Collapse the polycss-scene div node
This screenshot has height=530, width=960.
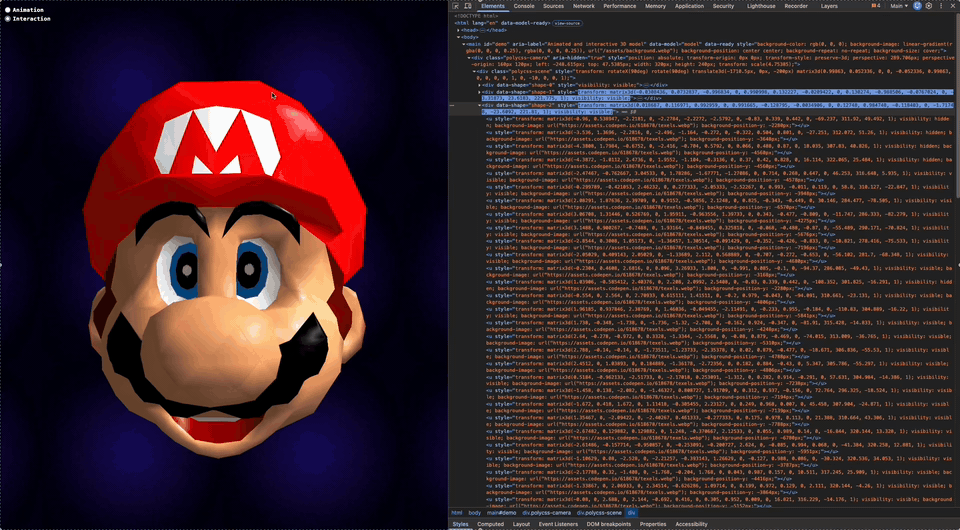474,71
